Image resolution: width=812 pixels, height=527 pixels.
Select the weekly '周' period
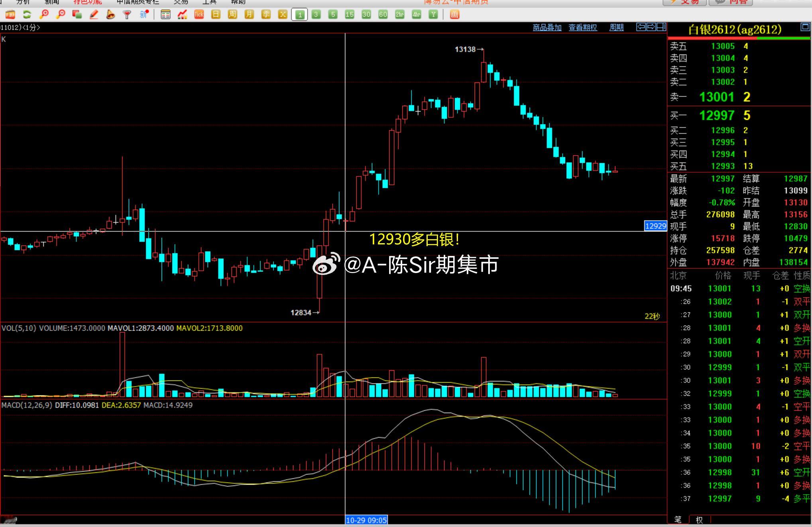click(232, 15)
